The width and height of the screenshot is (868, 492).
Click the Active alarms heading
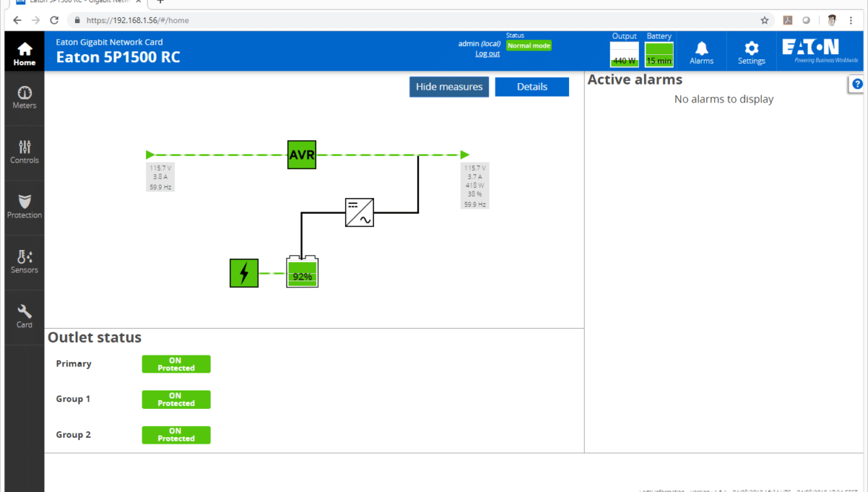[x=635, y=79]
